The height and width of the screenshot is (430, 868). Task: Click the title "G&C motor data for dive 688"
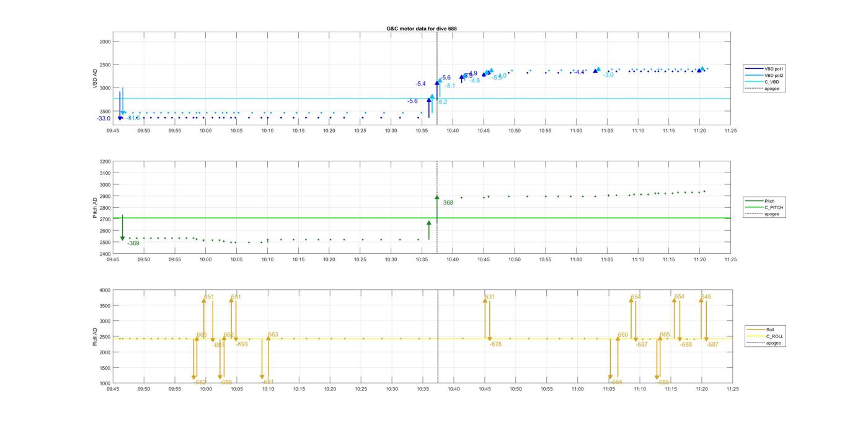point(422,29)
